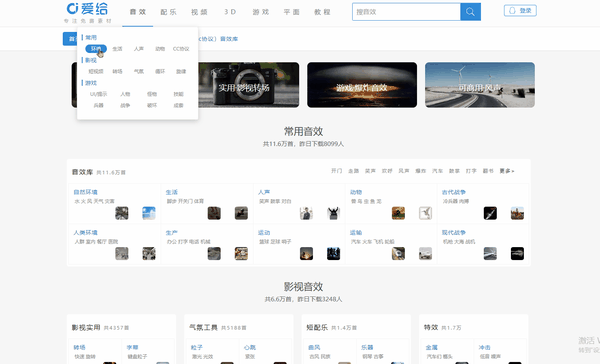Click the 登录 login button
The width and height of the screenshot is (600, 364).
click(x=520, y=11)
